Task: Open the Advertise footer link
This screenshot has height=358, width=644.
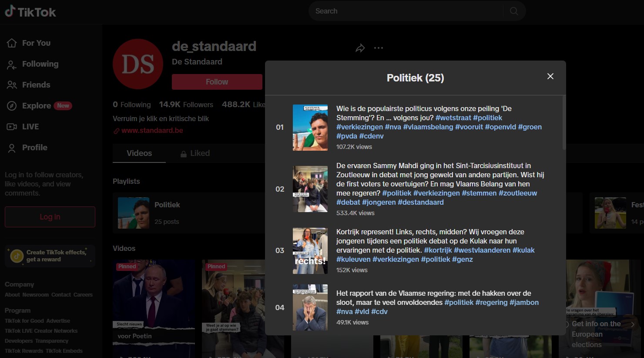Action: coord(58,321)
